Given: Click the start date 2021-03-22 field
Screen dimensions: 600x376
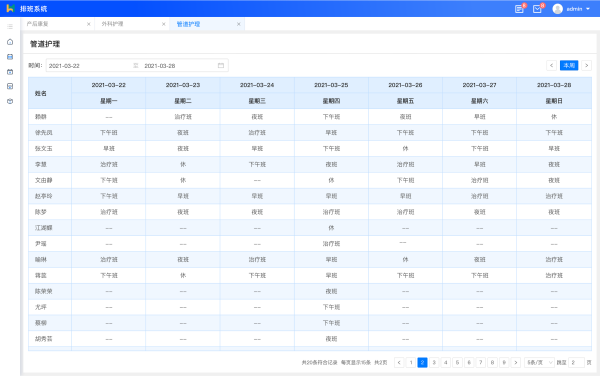Looking at the screenshot, I should coord(89,65).
